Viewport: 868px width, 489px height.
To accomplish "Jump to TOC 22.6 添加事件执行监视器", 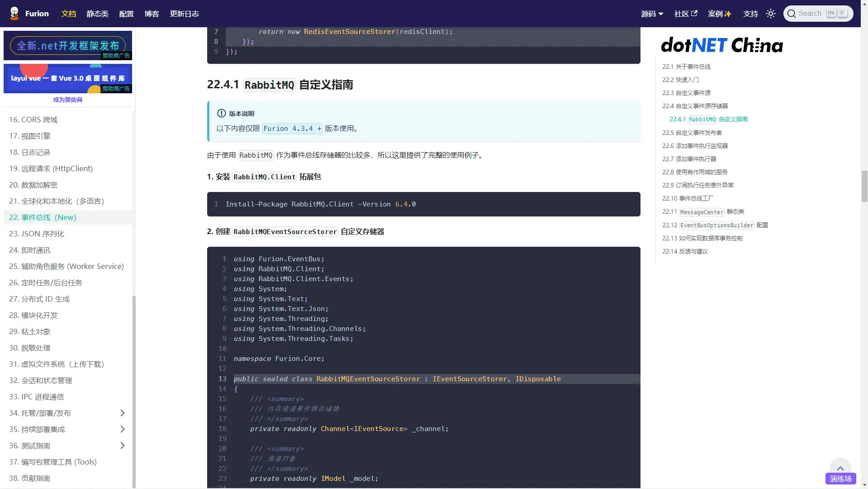I will point(695,146).
